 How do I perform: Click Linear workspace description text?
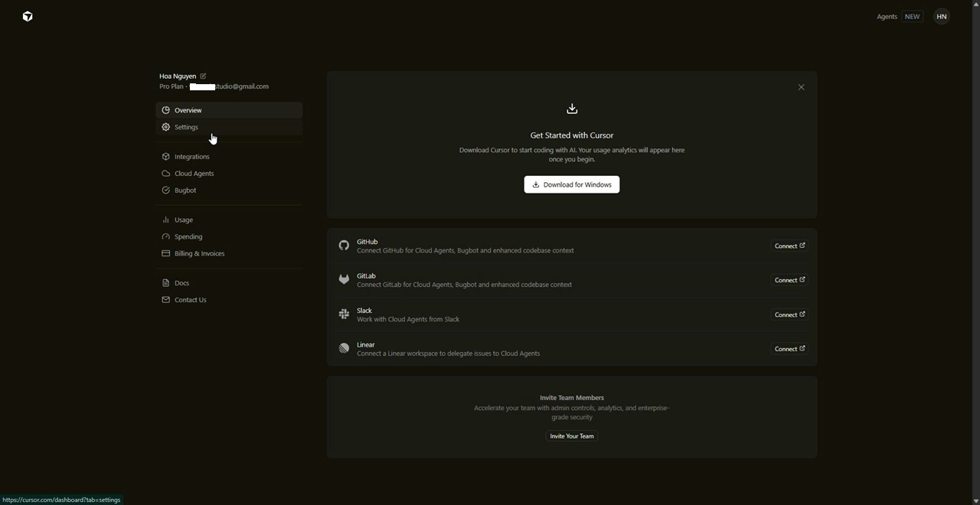point(448,353)
